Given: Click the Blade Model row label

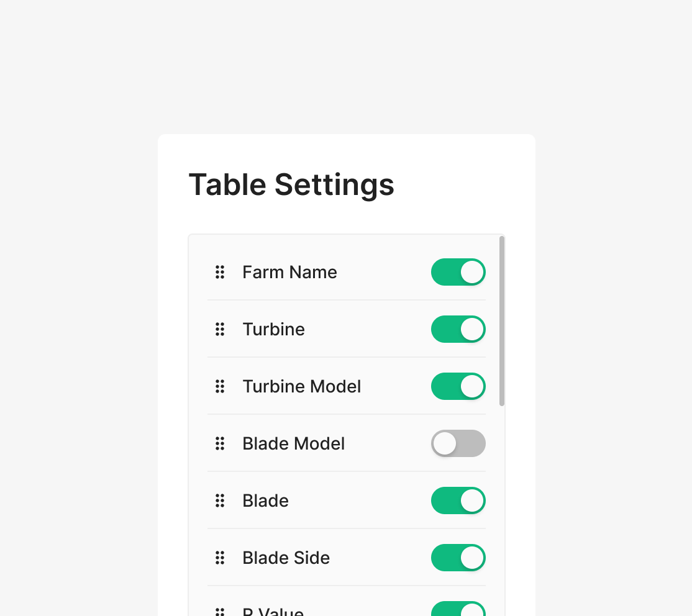Looking at the screenshot, I should (x=293, y=443).
